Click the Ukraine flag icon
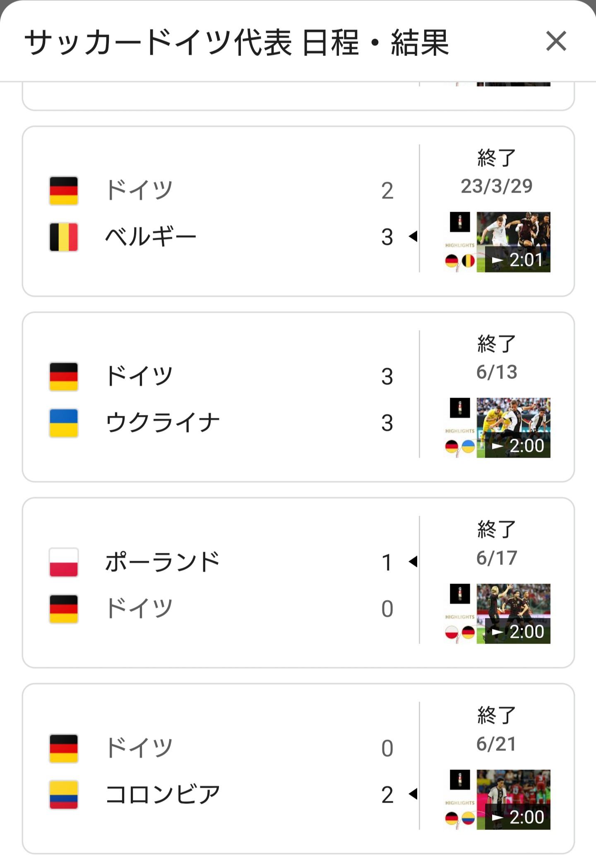Image resolution: width=596 pixels, height=868 pixels. pos(64,423)
